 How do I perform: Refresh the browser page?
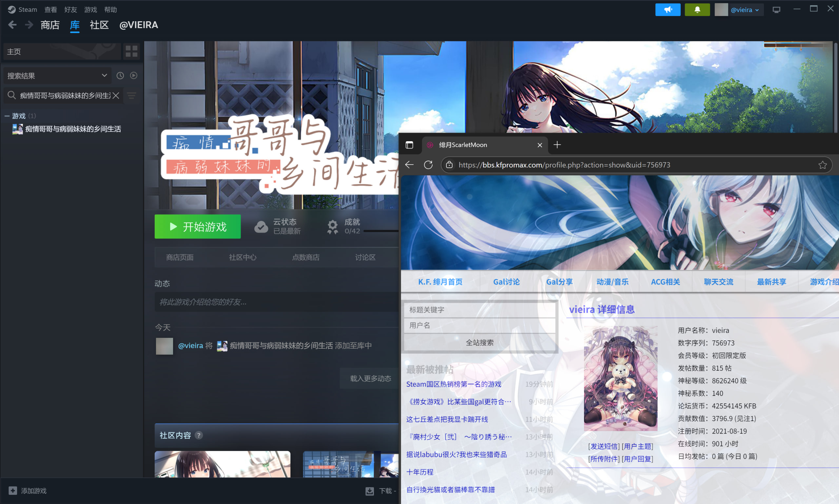click(428, 165)
